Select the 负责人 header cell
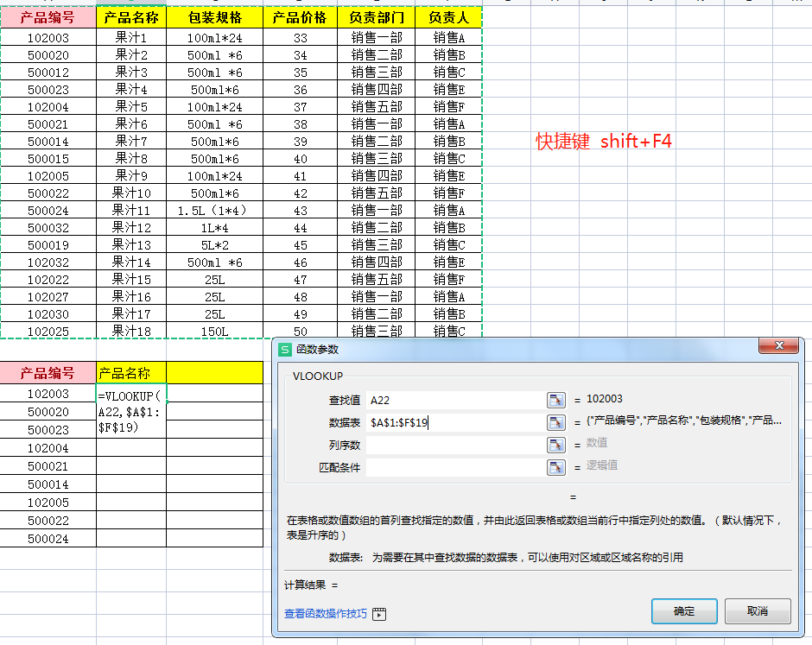This screenshot has height=645, width=812. [x=448, y=17]
